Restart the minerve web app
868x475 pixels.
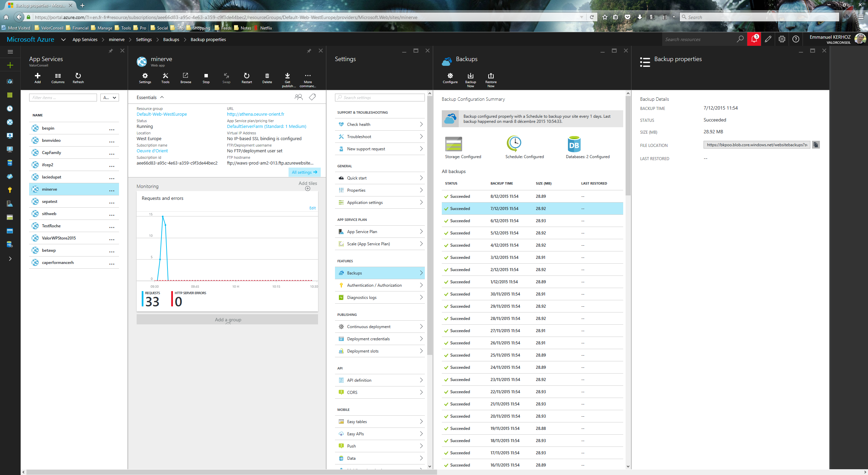(247, 78)
